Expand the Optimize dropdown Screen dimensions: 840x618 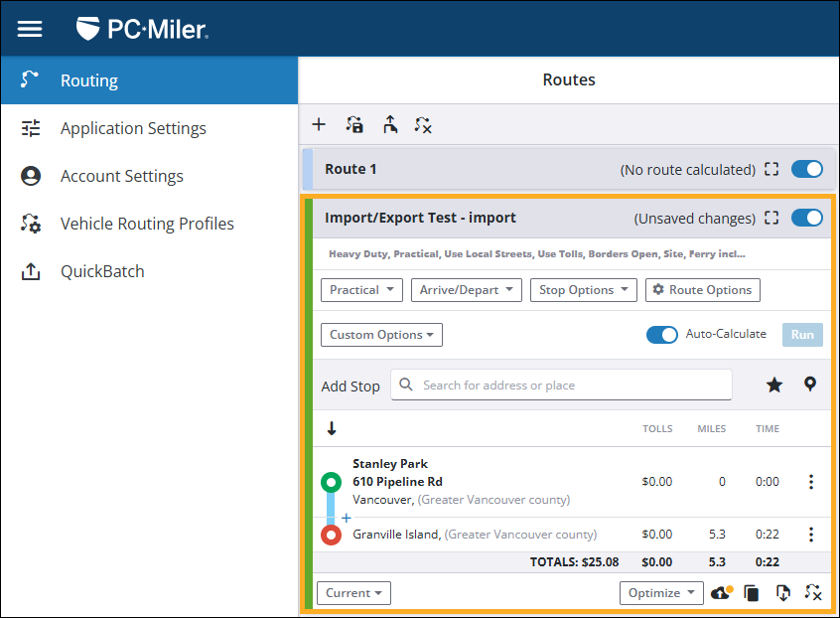click(x=661, y=593)
